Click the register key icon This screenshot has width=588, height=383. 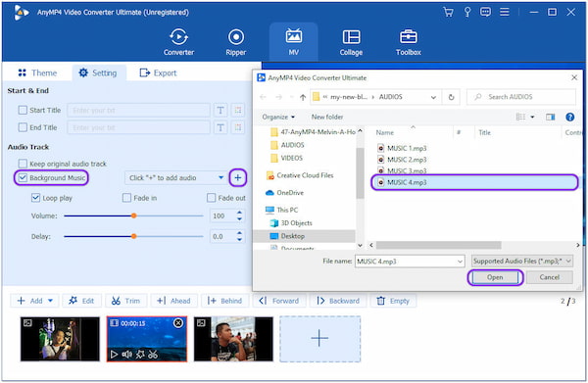(467, 12)
